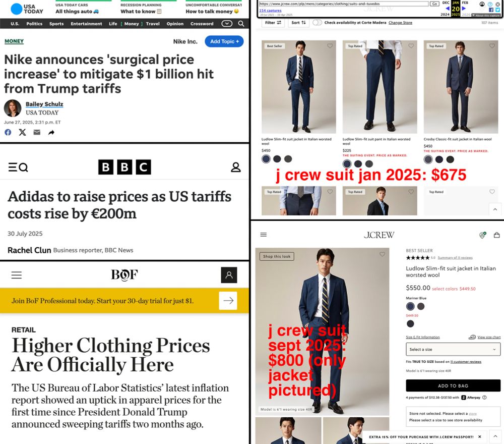Viewport: 504px width, 444px height.
Task: Open the Money section in USA Today nav
Action: (132, 24)
